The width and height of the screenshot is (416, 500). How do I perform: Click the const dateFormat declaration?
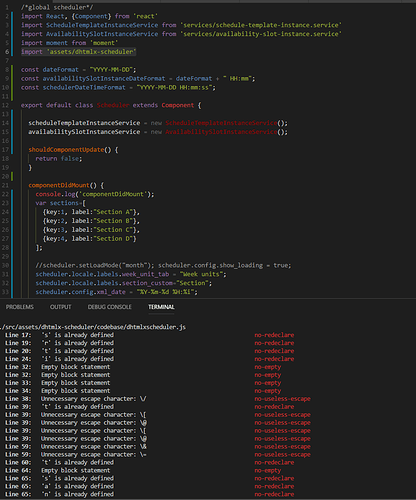tap(79, 69)
